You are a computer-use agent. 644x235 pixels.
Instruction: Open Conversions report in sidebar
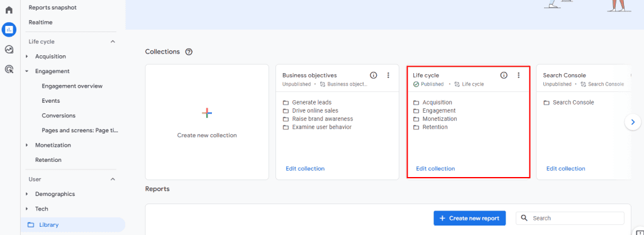tap(58, 116)
